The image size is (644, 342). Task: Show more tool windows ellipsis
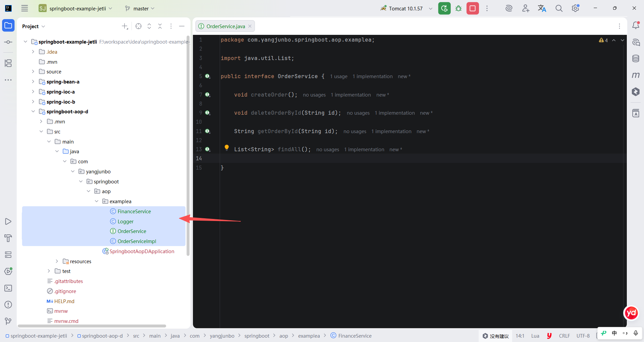point(8,80)
